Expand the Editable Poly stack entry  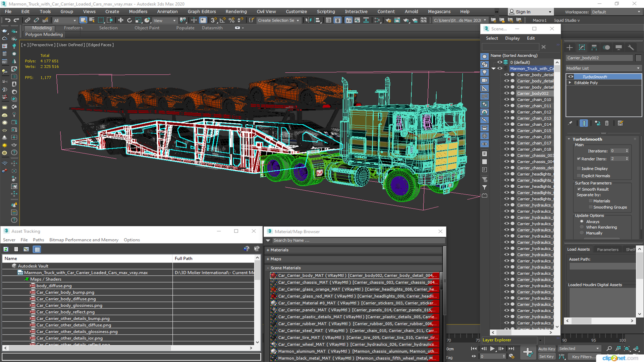pos(570,83)
